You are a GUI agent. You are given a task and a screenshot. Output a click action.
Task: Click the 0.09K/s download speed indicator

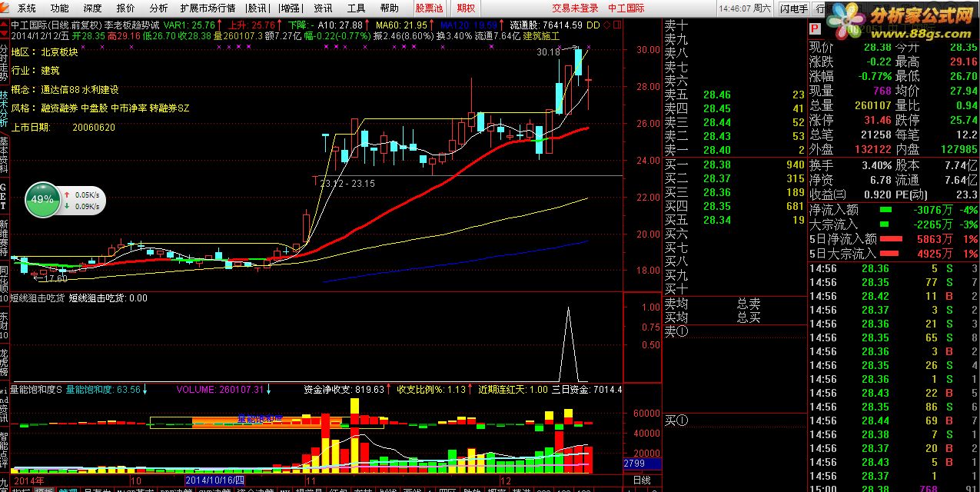click(x=83, y=206)
